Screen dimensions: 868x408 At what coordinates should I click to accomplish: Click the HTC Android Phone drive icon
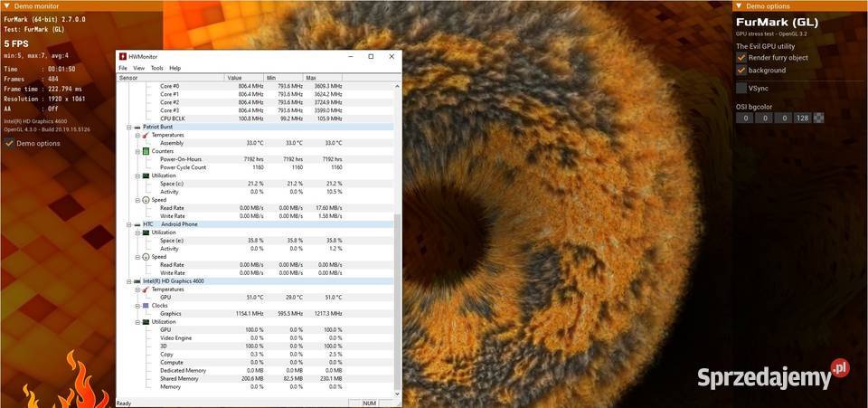pyautogui.click(x=137, y=224)
